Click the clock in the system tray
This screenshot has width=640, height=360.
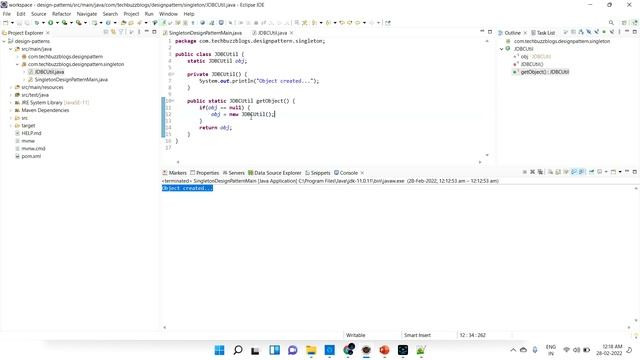609,350
